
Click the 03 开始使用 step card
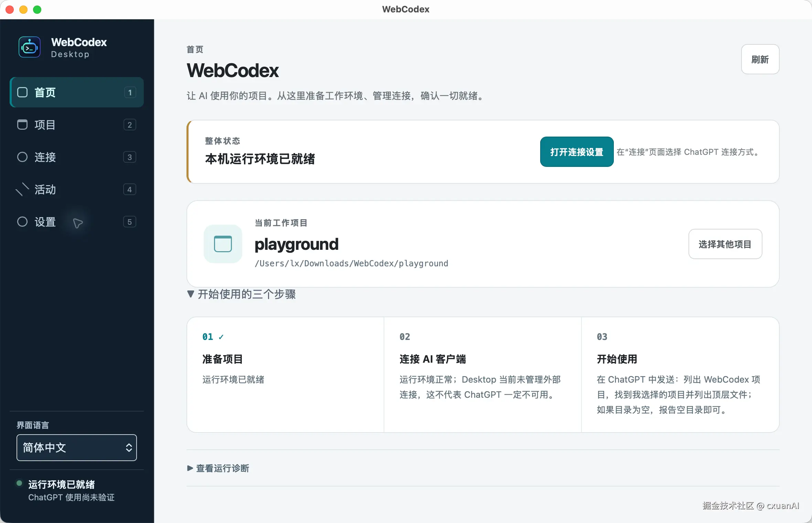tap(680, 375)
